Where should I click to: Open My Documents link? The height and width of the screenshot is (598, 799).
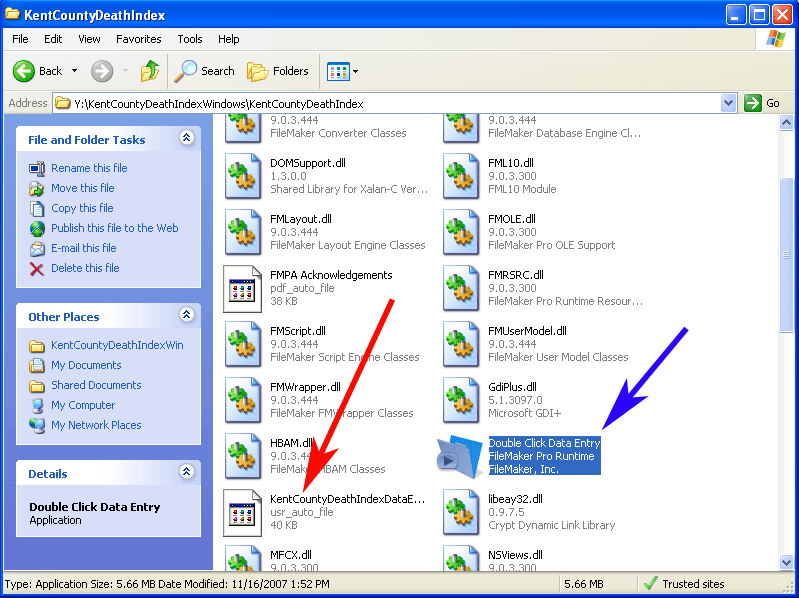pos(86,365)
